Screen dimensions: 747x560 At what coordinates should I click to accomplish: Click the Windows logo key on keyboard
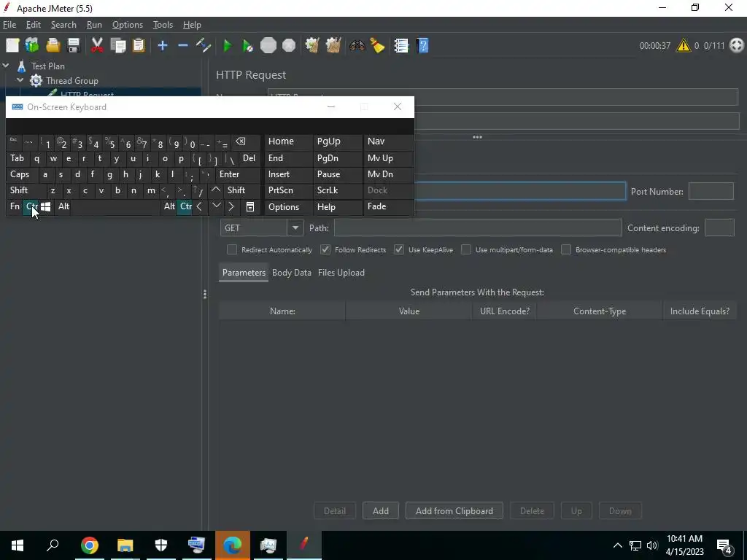click(x=46, y=206)
